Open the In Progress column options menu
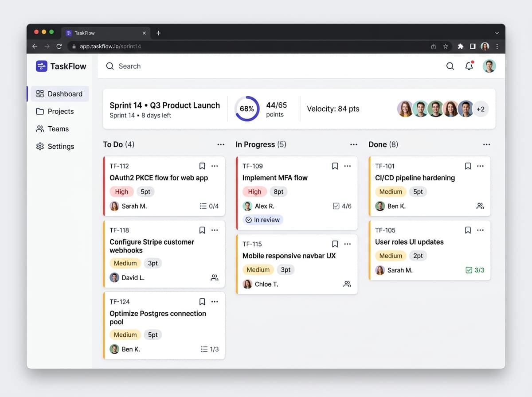Viewport: 532px width, 397px height. click(354, 144)
